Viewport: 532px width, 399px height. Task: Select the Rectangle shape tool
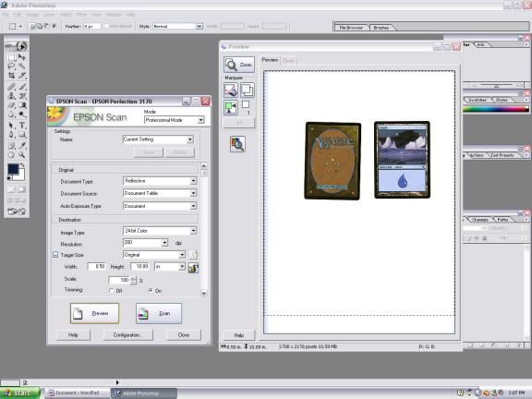[x=22, y=135]
